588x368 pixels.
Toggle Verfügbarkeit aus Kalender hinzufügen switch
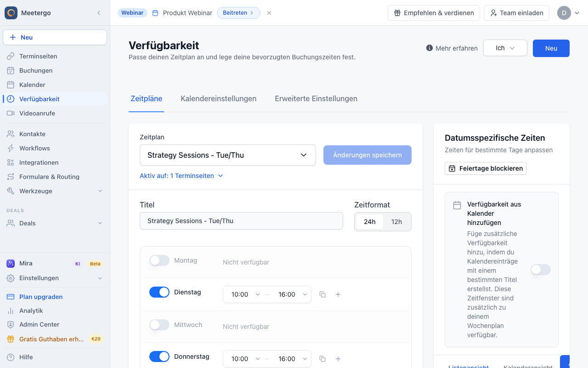pos(541,270)
